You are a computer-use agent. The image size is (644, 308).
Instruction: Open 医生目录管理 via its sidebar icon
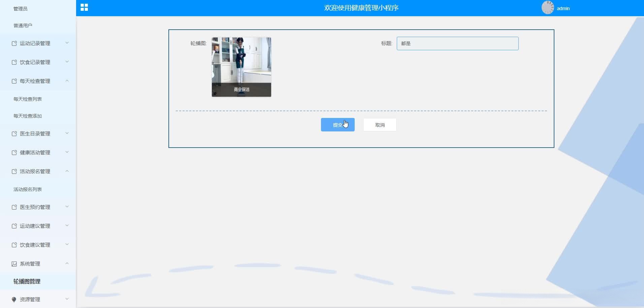[x=14, y=133]
